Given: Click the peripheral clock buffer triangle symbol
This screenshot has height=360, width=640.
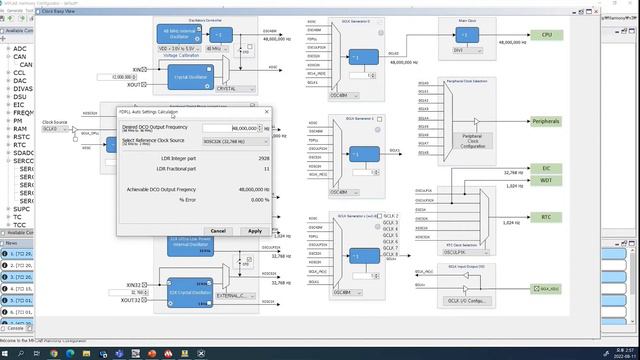Looking at the screenshot, I should (476, 122).
